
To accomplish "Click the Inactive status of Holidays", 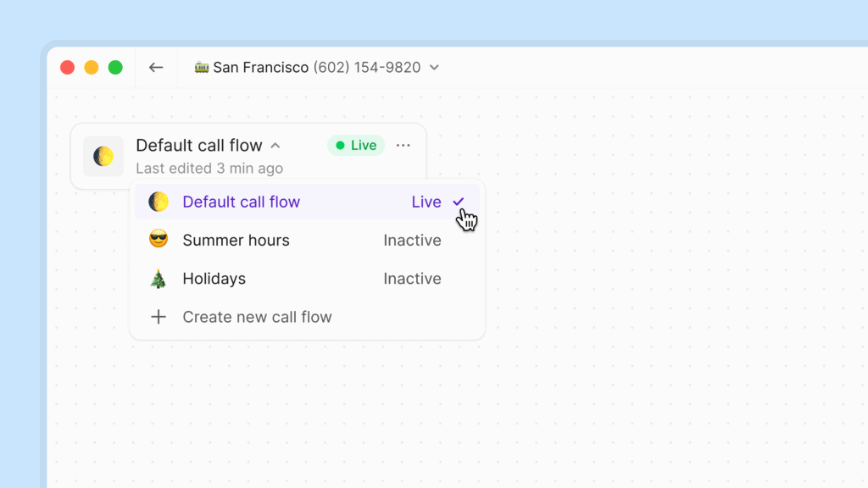I will point(412,279).
